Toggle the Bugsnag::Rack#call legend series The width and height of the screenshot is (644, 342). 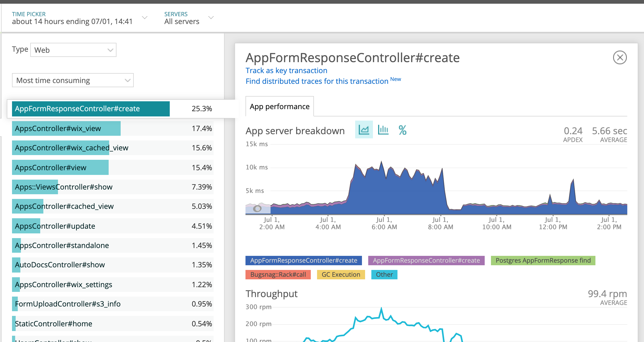[x=278, y=275]
